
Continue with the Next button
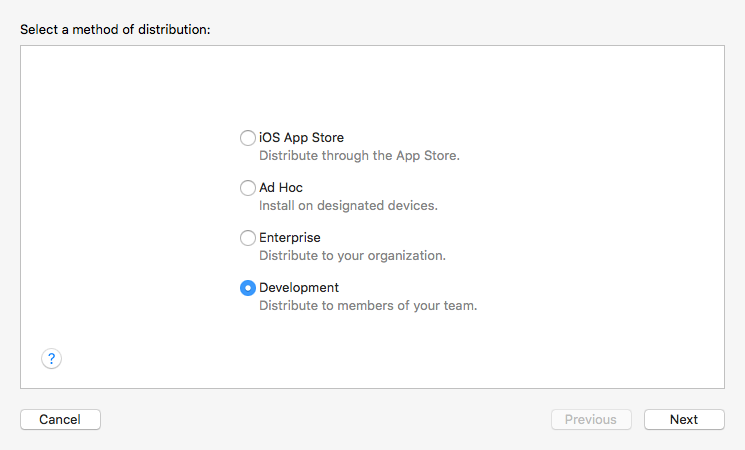(684, 420)
